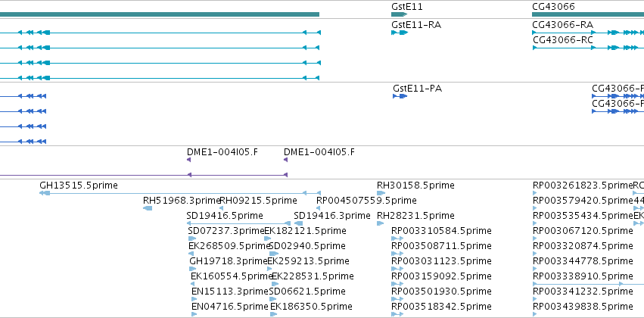Click the GstE11 gene label
This screenshot has width=644, height=318.
coord(407,7)
